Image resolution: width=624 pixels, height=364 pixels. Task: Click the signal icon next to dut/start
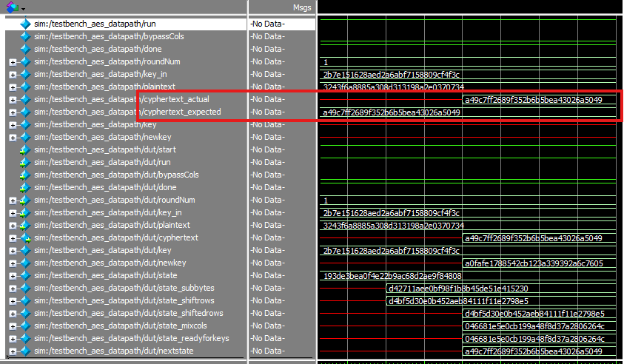(x=26, y=149)
